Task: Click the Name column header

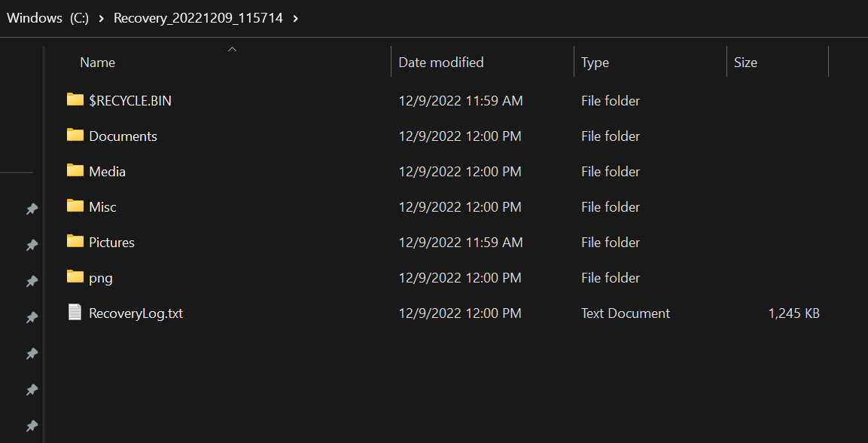Action: (x=98, y=63)
